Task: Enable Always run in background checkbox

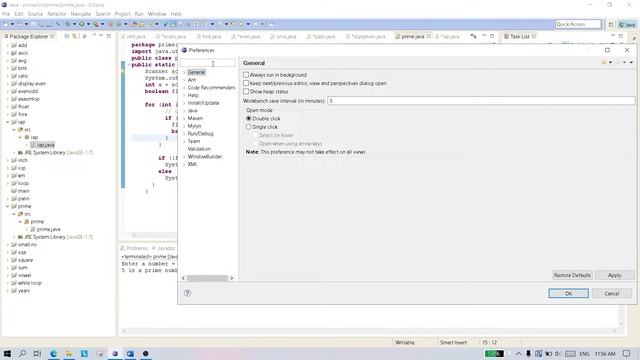Action: 246,75
